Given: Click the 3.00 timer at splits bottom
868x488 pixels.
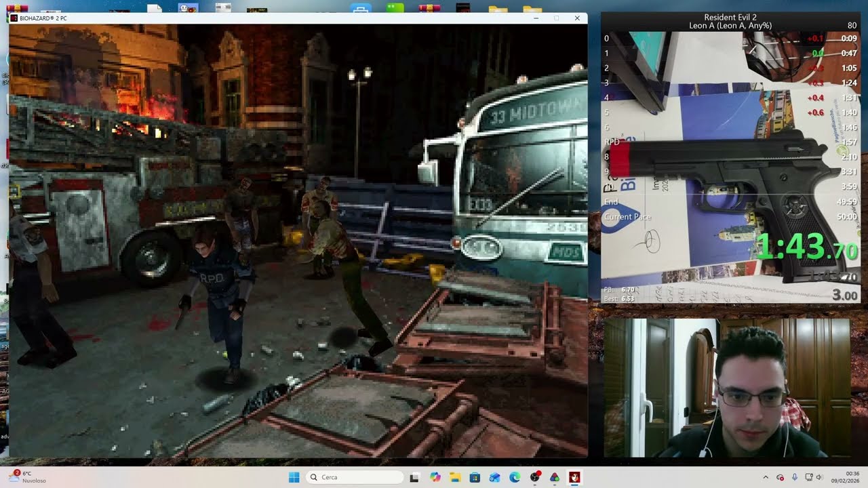Looking at the screenshot, I should pyautogui.click(x=845, y=296).
